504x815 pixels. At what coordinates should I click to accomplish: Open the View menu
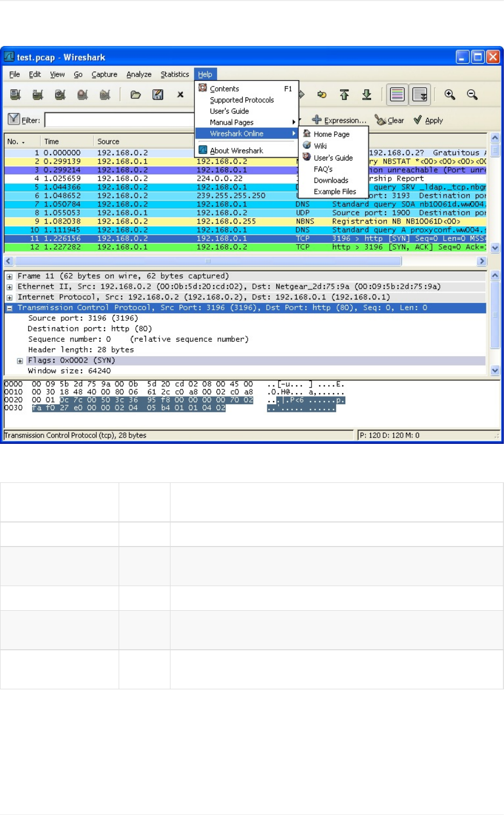pyautogui.click(x=57, y=74)
